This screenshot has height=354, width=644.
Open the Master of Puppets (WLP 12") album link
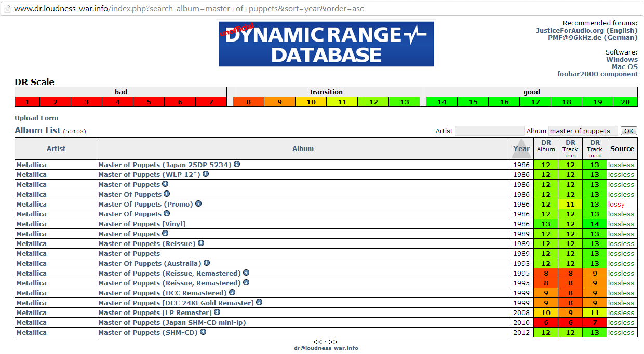click(149, 174)
